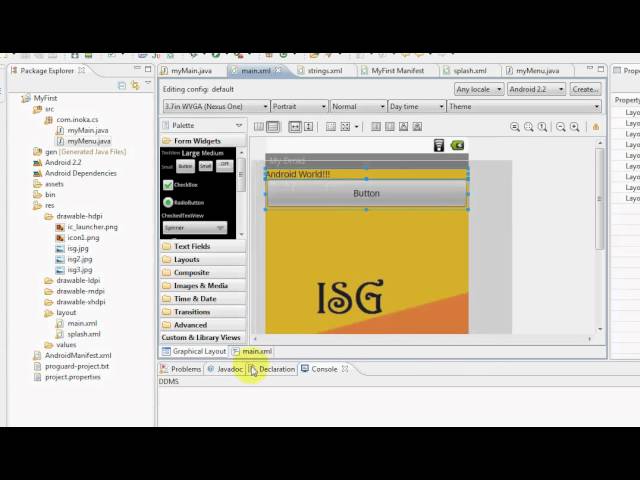640x480 pixels.
Task: Toggle fill height layout icon
Action: point(309,127)
